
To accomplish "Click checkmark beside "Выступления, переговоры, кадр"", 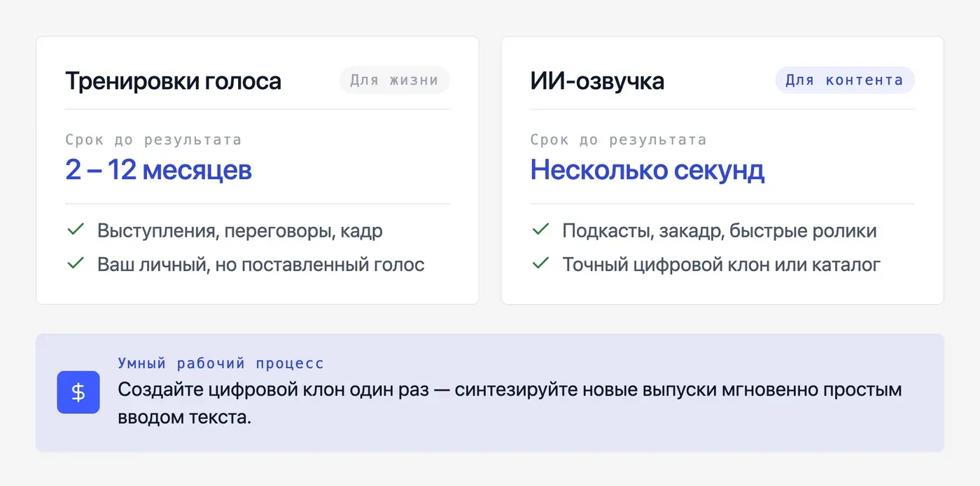I will point(75,229).
